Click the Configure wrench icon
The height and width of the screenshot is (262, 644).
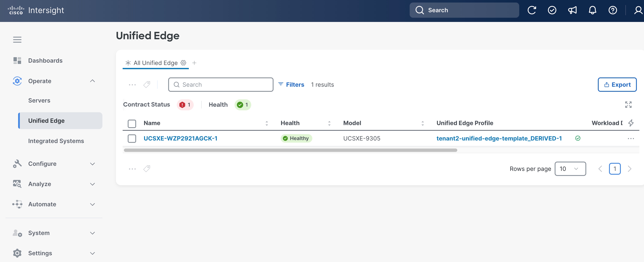pos(17,164)
